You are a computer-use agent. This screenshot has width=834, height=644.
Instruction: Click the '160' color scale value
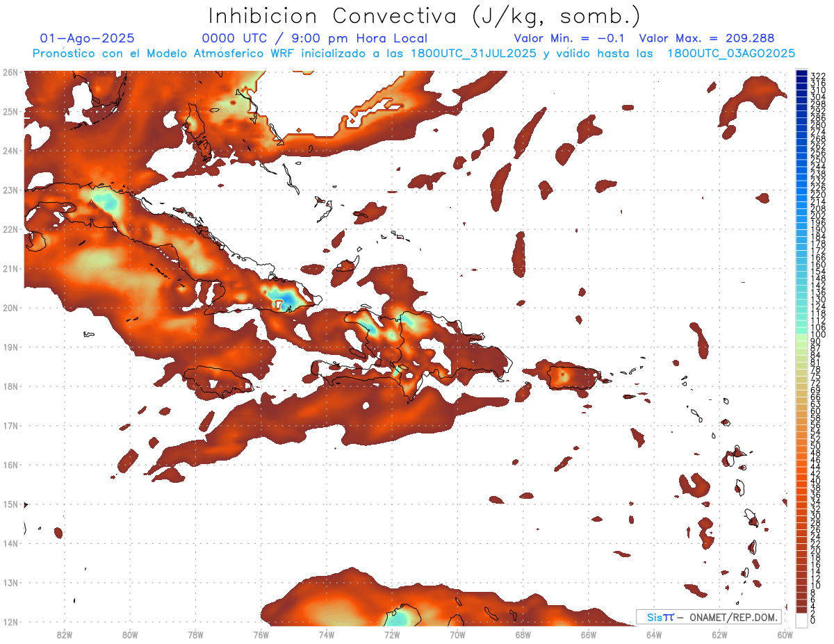[x=818, y=265]
